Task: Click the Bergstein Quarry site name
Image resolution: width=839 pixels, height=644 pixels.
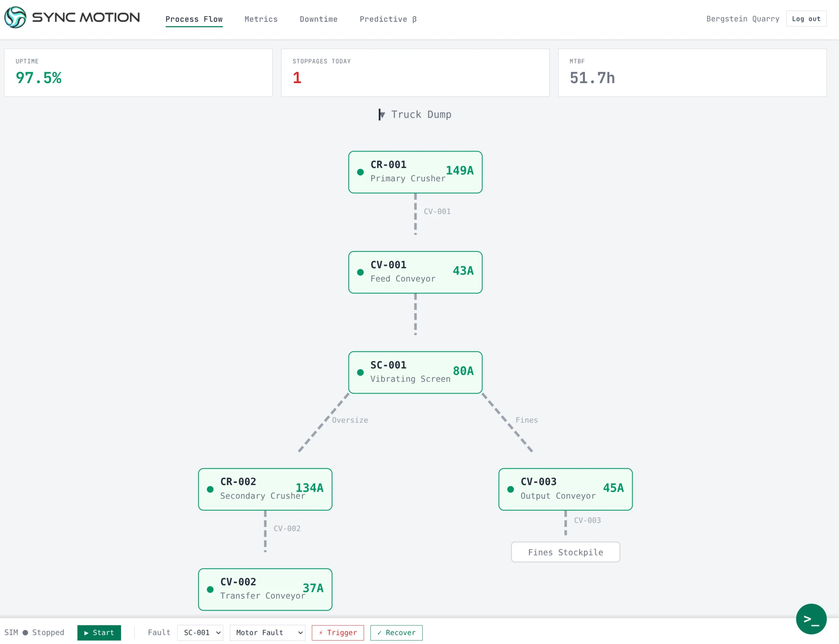Action: pyautogui.click(x=743, y=19)
